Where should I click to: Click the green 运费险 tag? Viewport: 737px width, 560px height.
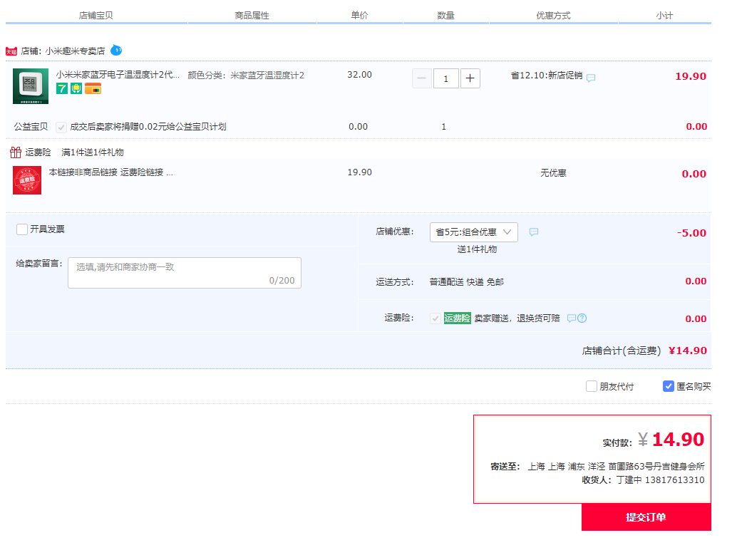tap(458, 318)
